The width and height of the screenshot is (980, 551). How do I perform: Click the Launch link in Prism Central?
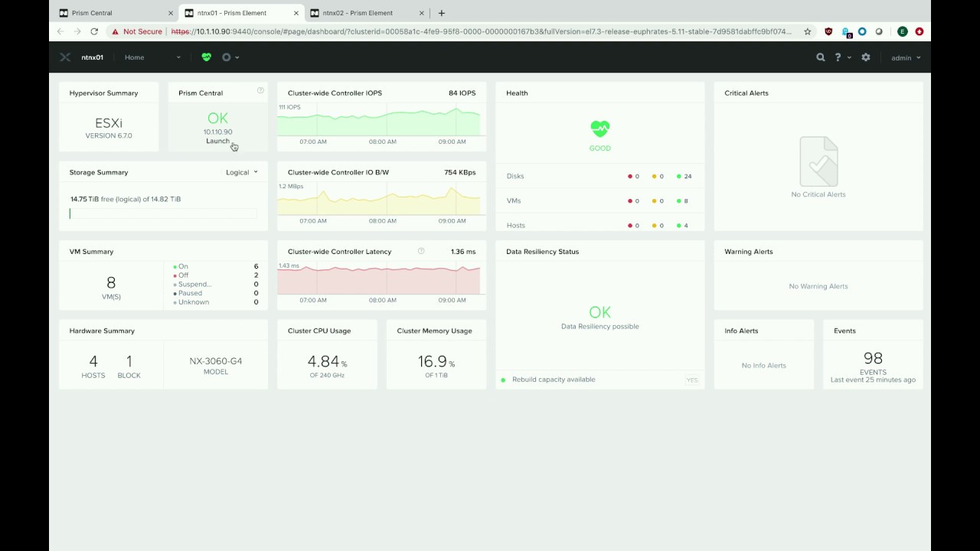coord(217,141)
